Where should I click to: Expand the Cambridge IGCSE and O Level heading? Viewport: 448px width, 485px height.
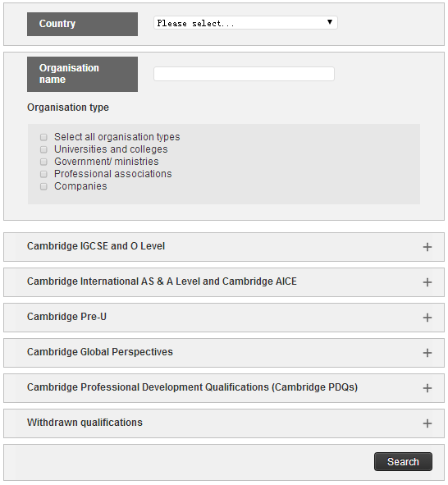96,246
